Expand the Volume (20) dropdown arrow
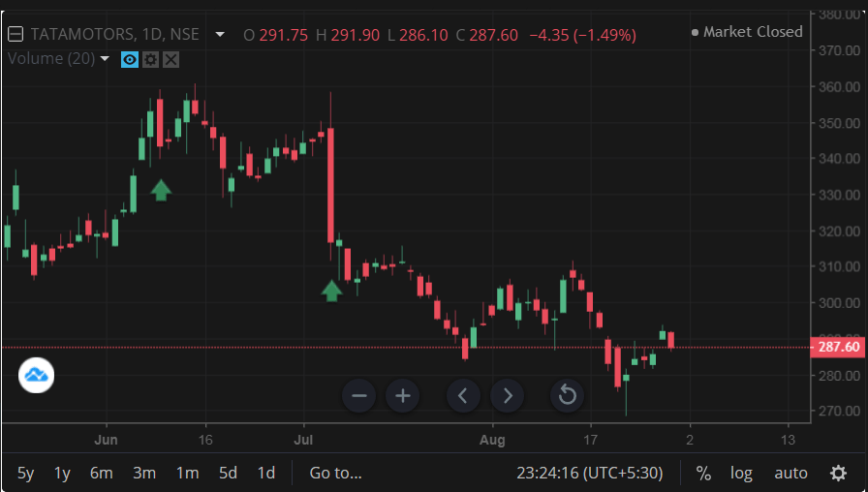Viewport: 868px width, 492px height. pyautogui.click(x=106, y=59)
